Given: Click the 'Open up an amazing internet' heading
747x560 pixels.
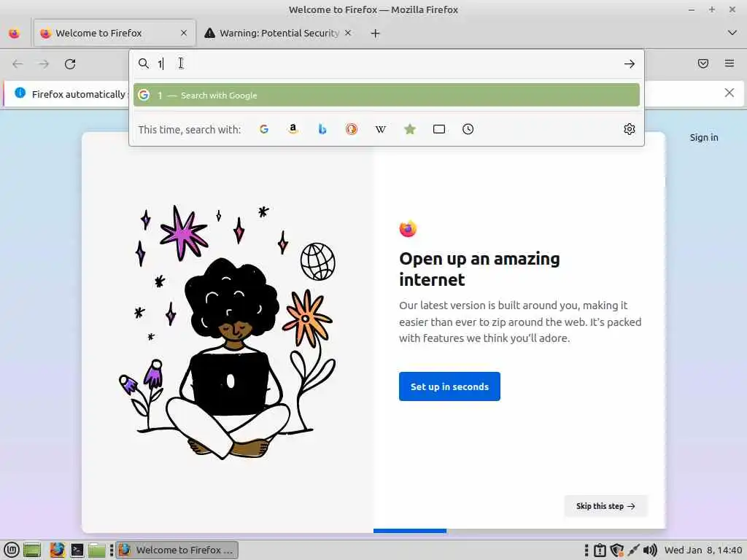Looking at the screenshot, I should tap(479, 269).
